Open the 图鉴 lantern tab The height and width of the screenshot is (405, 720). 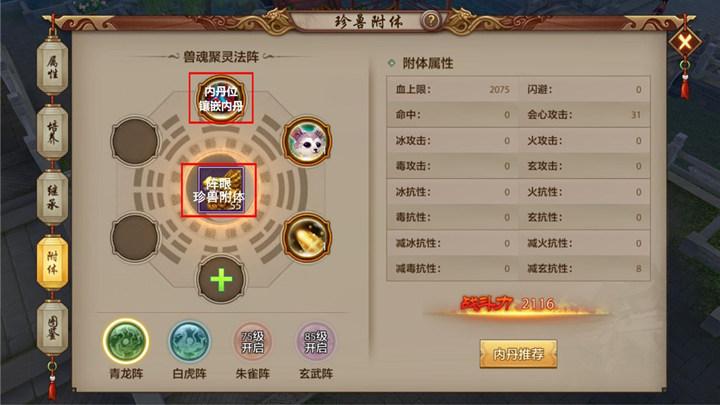tap(52, 328)
